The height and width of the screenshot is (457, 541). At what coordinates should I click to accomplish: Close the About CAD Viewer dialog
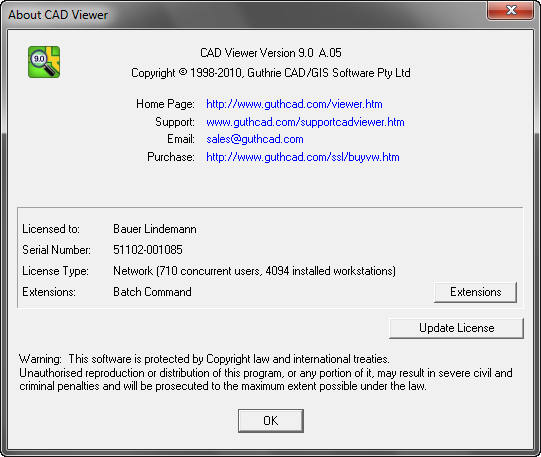pos(511,10)
